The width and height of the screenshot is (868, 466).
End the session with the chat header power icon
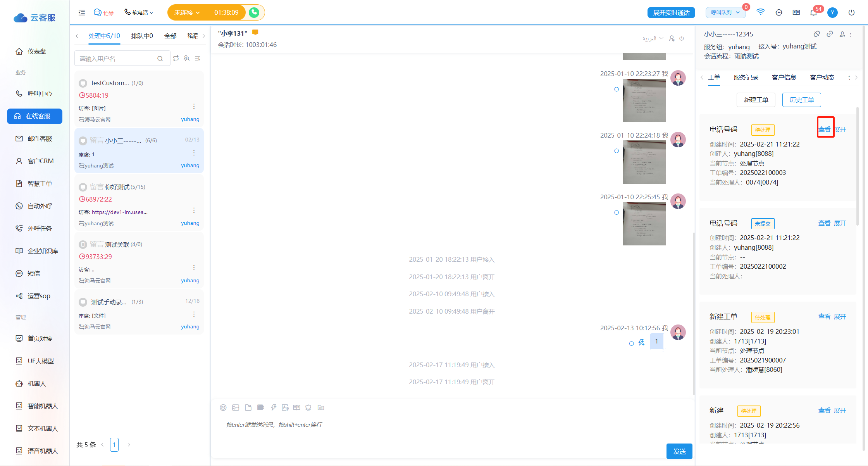tap(682, 38)
